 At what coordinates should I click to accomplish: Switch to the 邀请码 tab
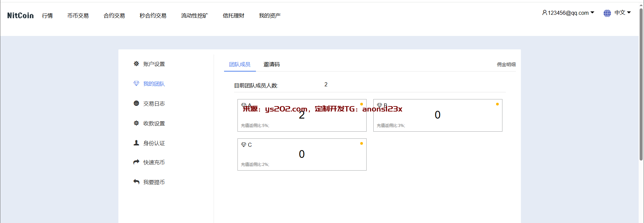tap(271, 64)
